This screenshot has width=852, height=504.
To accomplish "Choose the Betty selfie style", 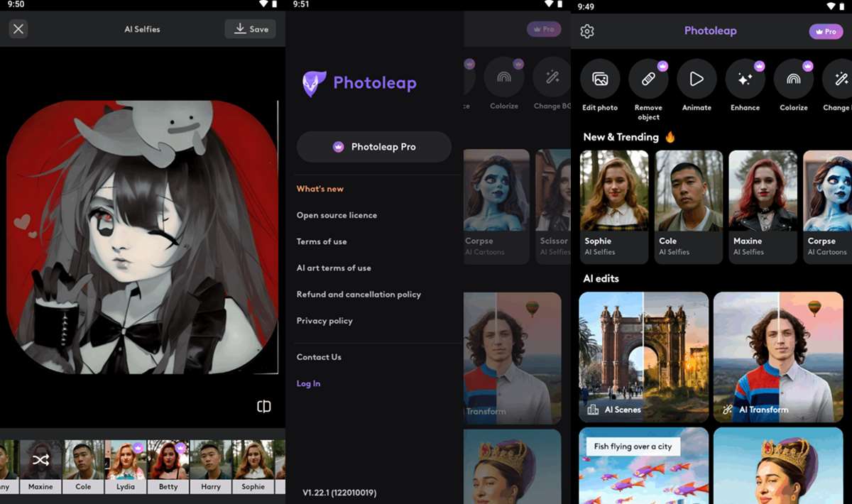I will (x=168, y=466).
